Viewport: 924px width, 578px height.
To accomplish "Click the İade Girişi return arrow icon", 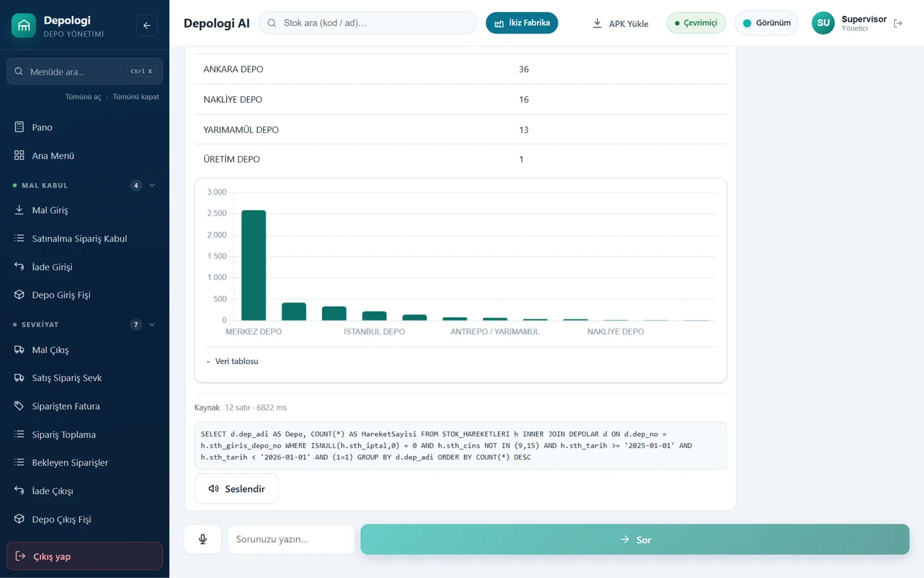I will [x=19, y=267].
